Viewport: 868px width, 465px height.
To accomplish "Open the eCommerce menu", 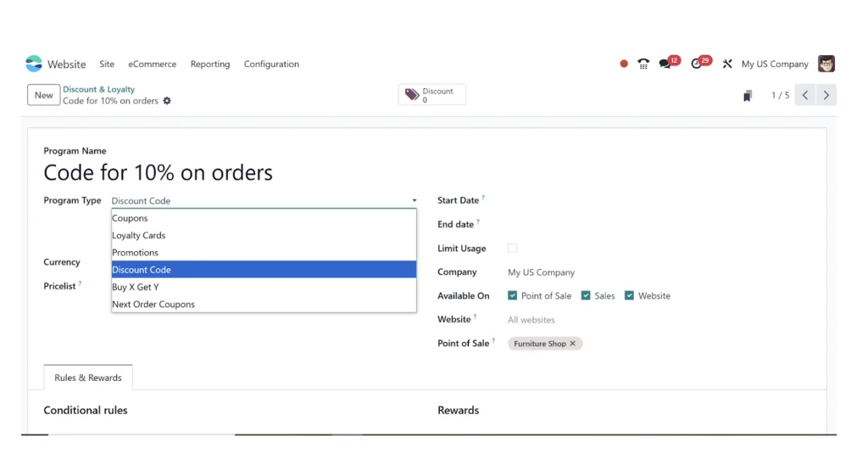I will click(x=153, y=64).
